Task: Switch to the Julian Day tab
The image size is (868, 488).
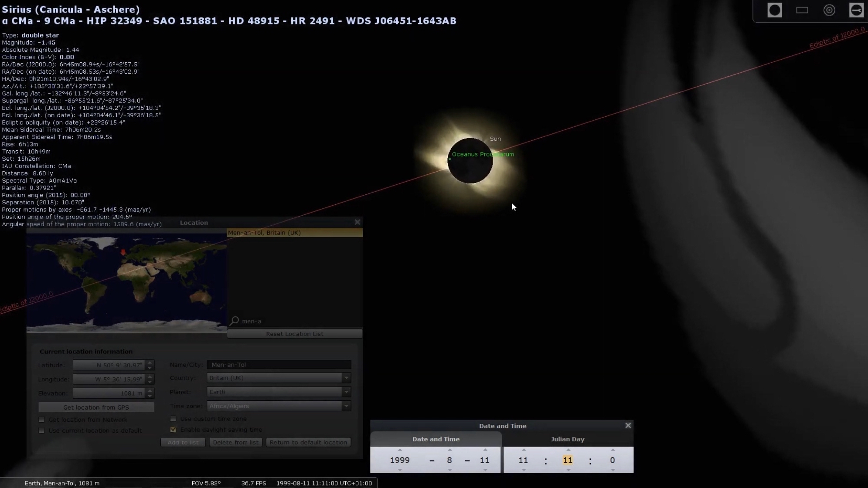Action: pos(568,439)
